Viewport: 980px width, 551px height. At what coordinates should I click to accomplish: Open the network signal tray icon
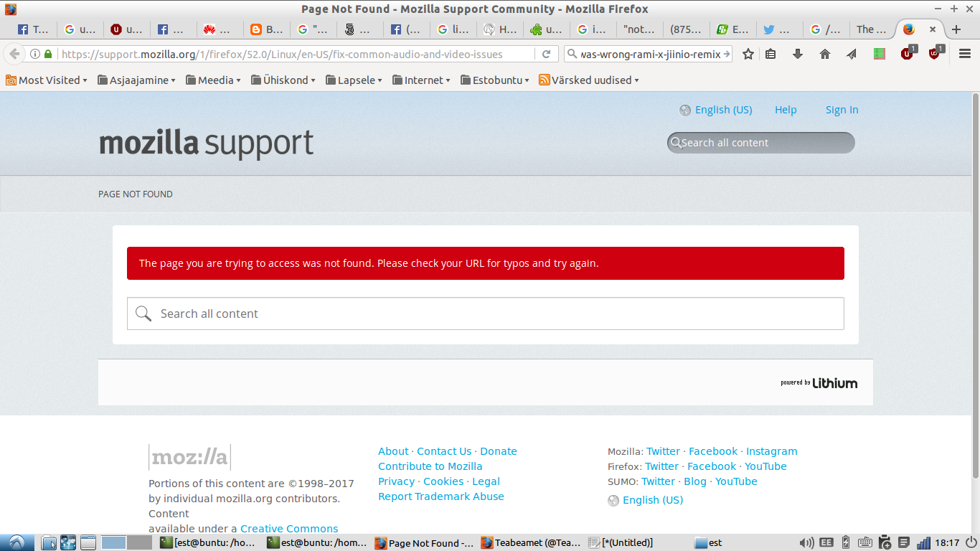coord(923,542)
